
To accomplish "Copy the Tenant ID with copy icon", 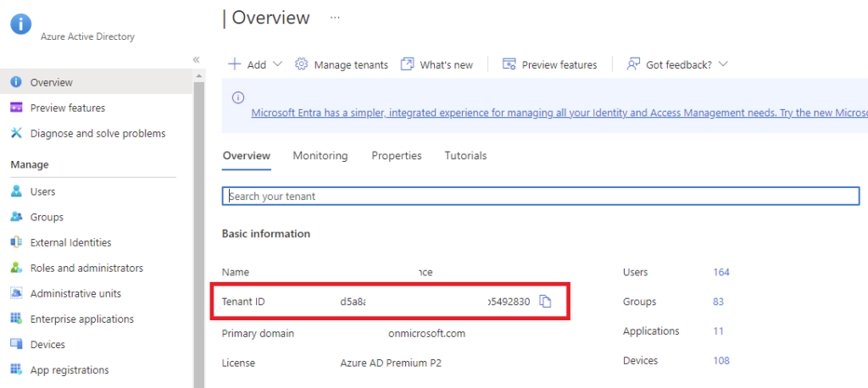I will [x=546, y=302].
